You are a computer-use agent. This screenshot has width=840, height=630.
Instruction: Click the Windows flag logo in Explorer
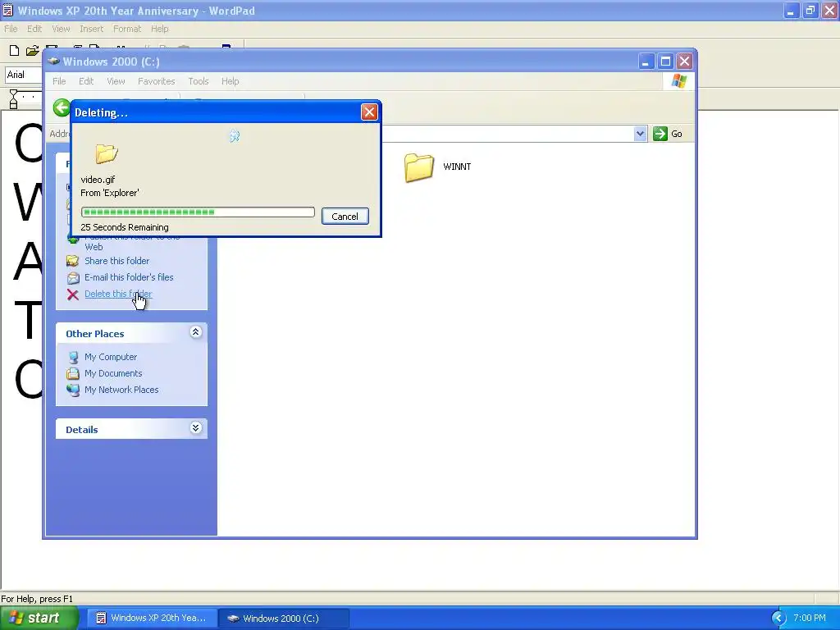coord(678,81)
